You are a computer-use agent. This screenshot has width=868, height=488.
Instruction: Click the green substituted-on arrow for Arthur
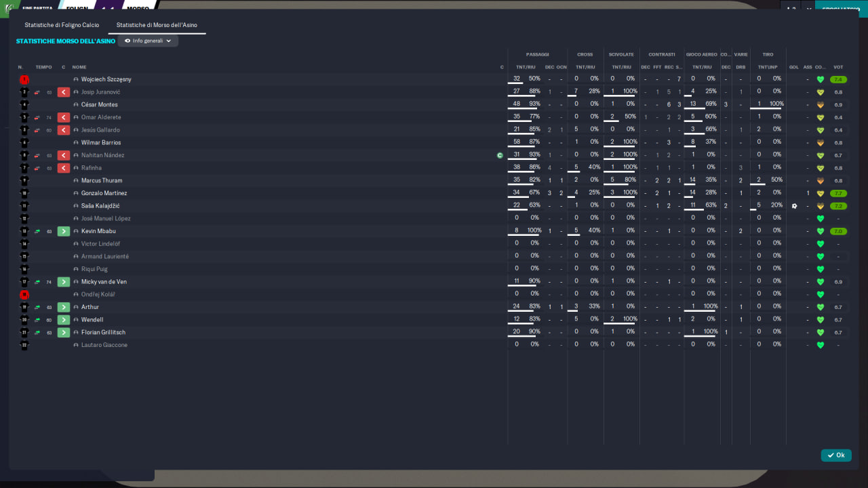tap(64, 307)
